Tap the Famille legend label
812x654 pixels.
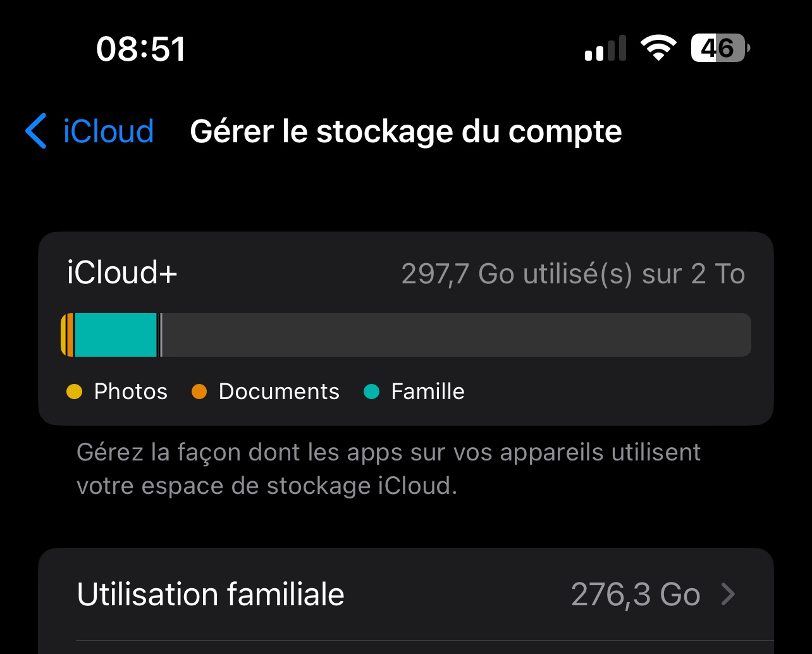[428, 392]
